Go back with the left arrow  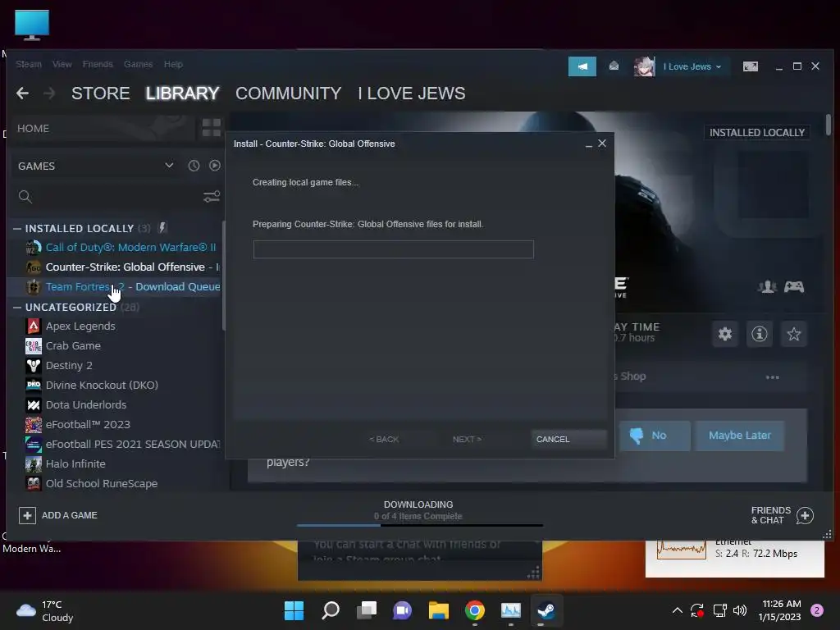tap(22, 94)
